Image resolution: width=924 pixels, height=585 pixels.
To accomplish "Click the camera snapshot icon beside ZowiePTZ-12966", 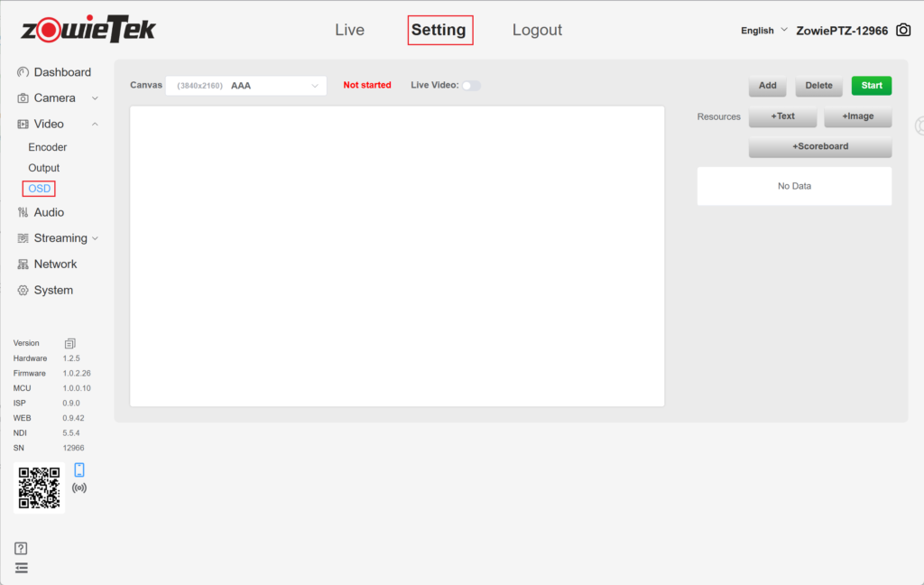I will 902,30.
